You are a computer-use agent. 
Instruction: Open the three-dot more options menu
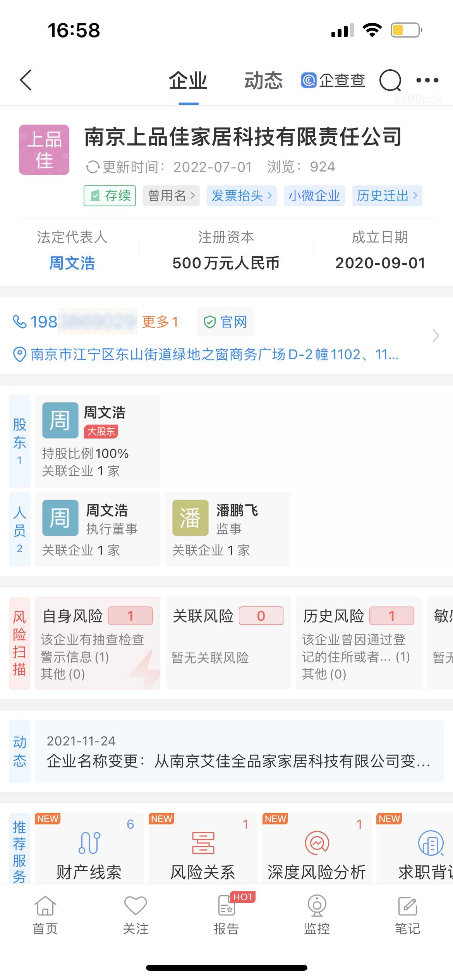coord(427,81)
